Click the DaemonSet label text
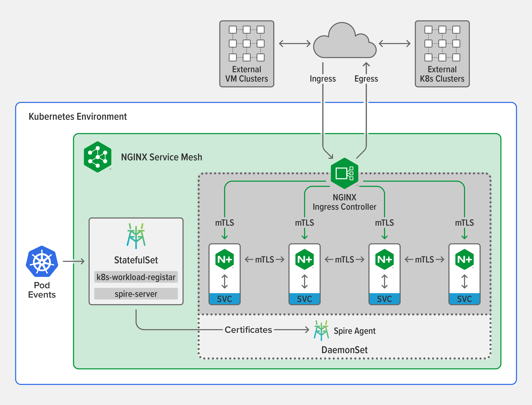Viewport: 532px width, 405px height. tap(344, 350)
